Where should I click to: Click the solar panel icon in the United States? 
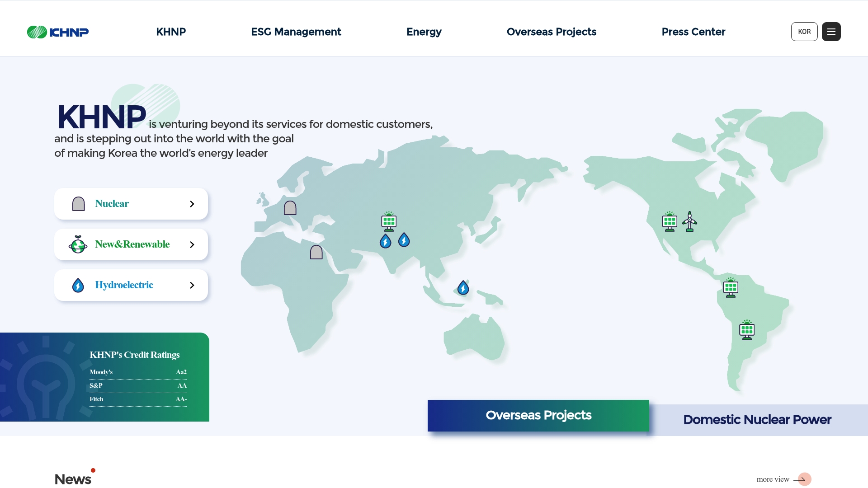click(670, 221)
